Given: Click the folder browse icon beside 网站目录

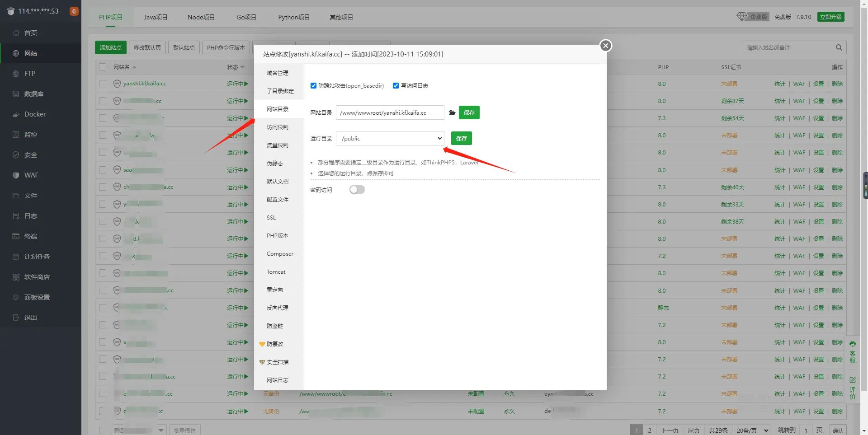Looking at the screenshot, I should [x=452, y=112].
